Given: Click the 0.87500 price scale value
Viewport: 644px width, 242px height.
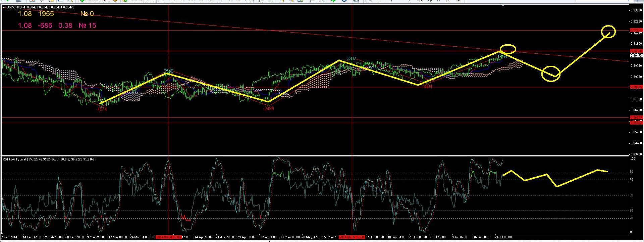Looking at the screenshot, I should [636, 99].
